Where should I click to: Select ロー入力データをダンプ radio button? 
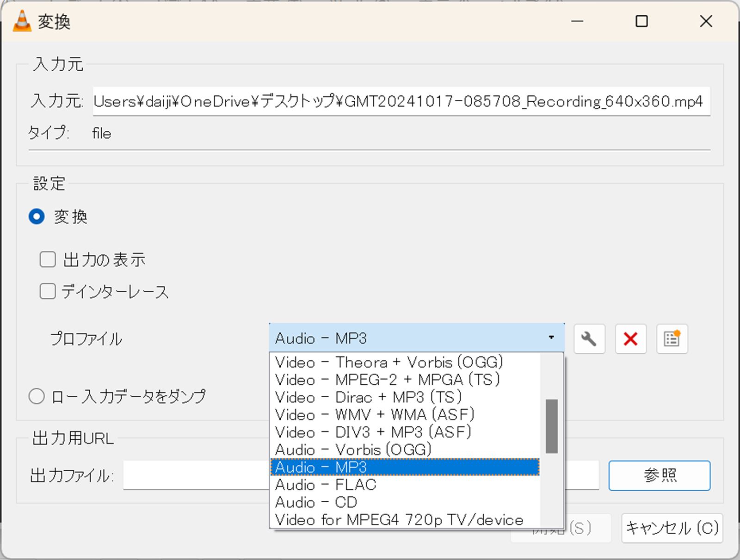(37, 396)
